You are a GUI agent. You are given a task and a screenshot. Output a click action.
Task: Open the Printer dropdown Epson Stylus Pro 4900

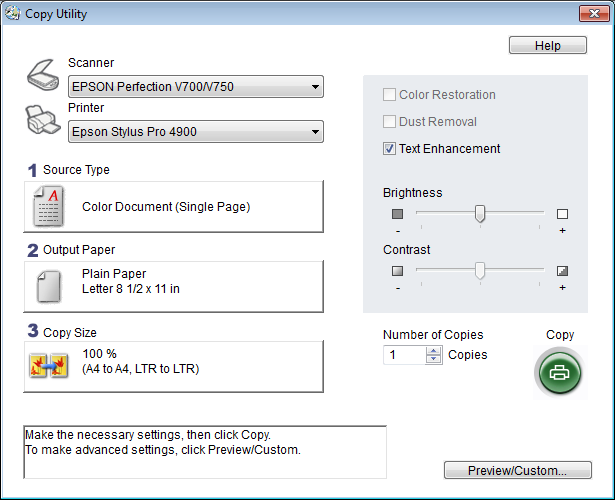pyautogui.click(x=196, y=131)
